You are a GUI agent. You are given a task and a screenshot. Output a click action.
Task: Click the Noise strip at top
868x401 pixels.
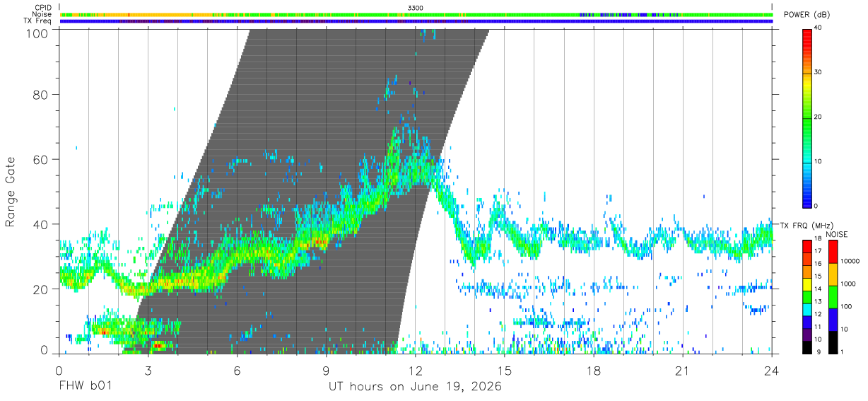coord(416,14)
